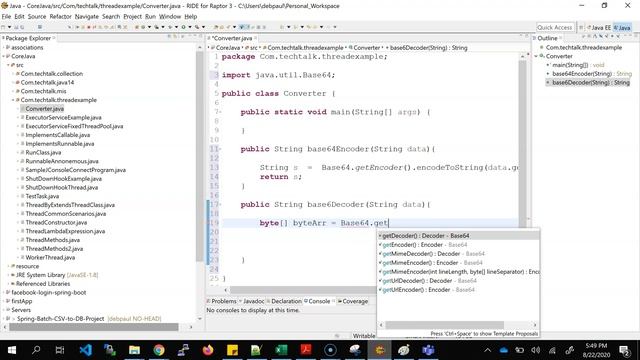The image size is (640, 360).
Task: Collapse Com.techtalk.threadexample package
Action: [13, 100]
